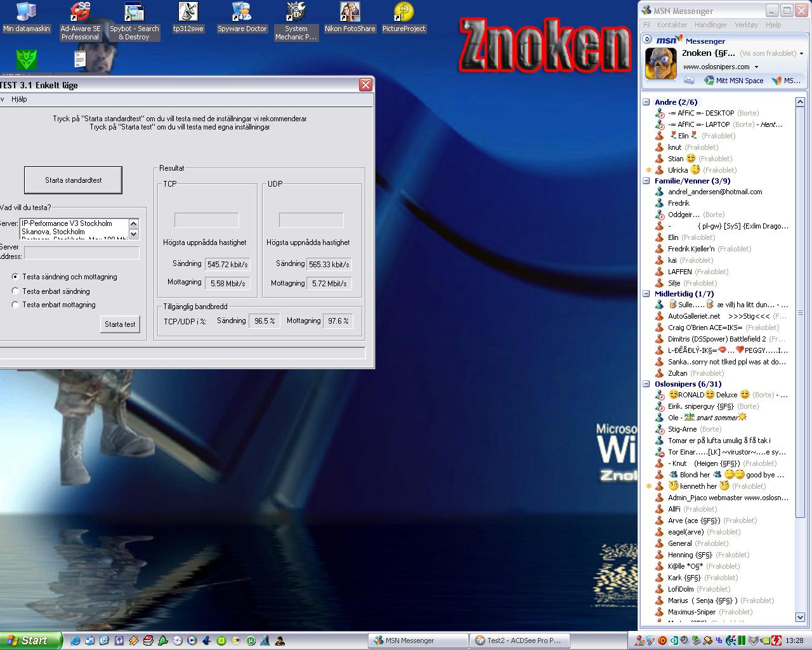The width and height of the screenshot is (812, 650).
Task: Select 'Testa sändning och mottagning' radio button
Action: pyautogui.click(x=15, y=277)
